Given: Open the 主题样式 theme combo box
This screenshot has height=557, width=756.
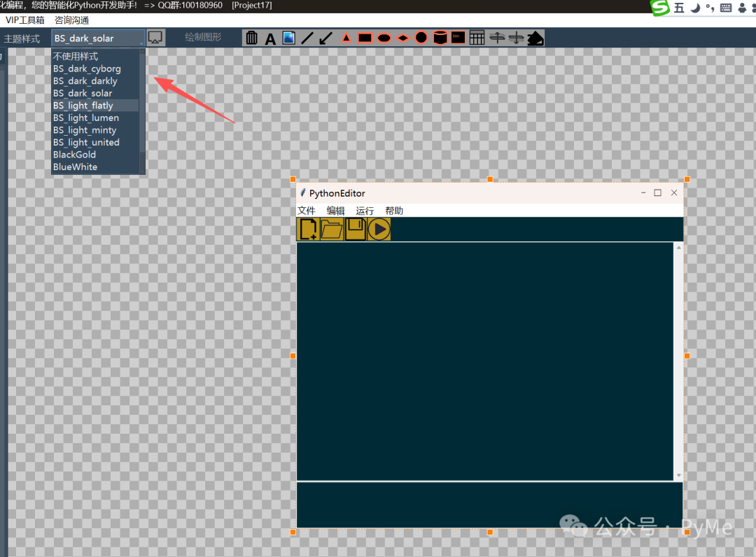Looking at the screenshot, I should click(99, 38).
